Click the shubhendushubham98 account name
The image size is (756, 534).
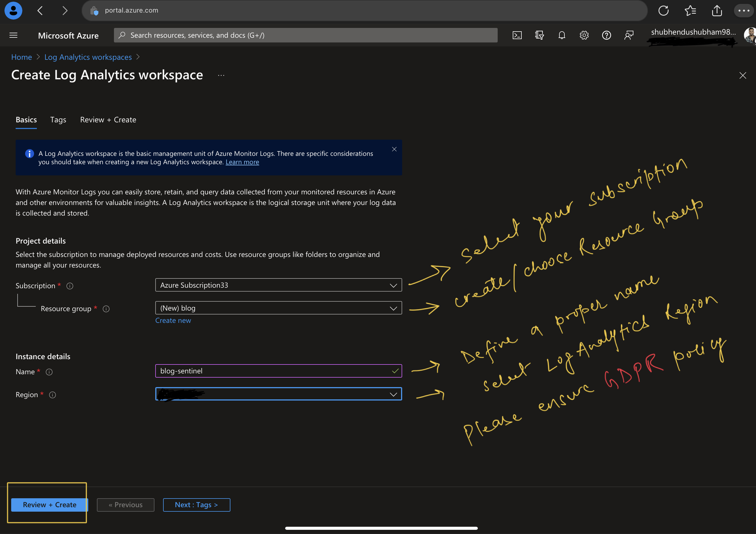point(693,32)
